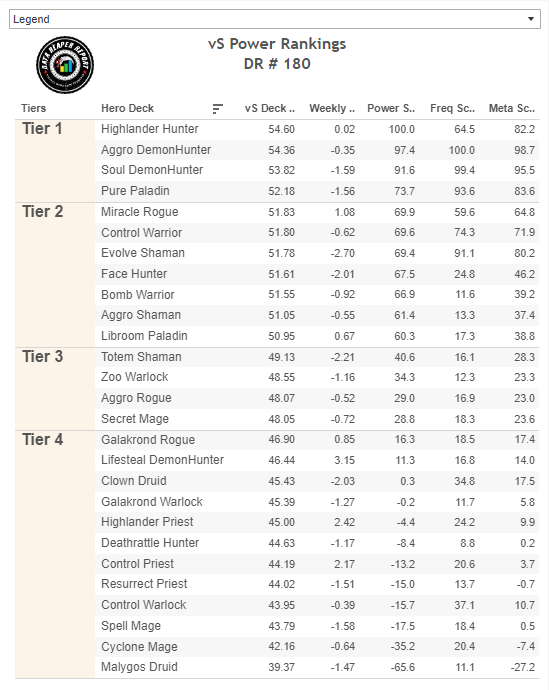
Task: Open the Legend dropdown arrow
Action: pyautogui.click(x=531, y=19)
